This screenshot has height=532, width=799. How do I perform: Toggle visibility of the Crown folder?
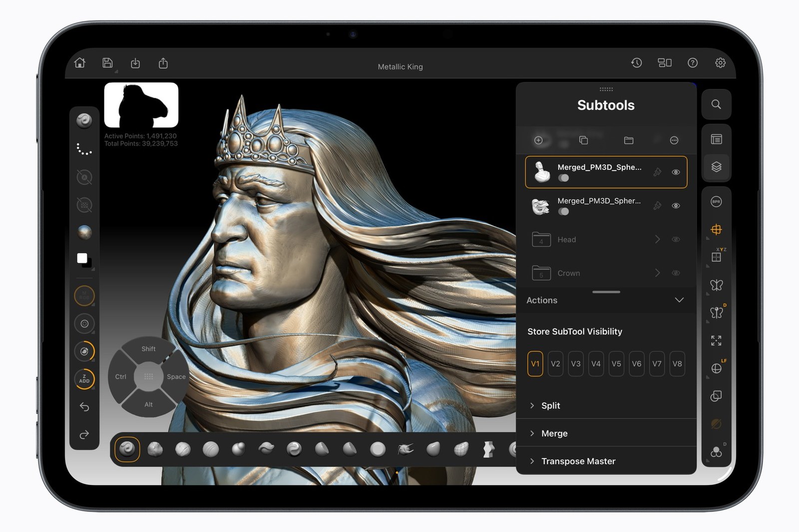[676, 273]
